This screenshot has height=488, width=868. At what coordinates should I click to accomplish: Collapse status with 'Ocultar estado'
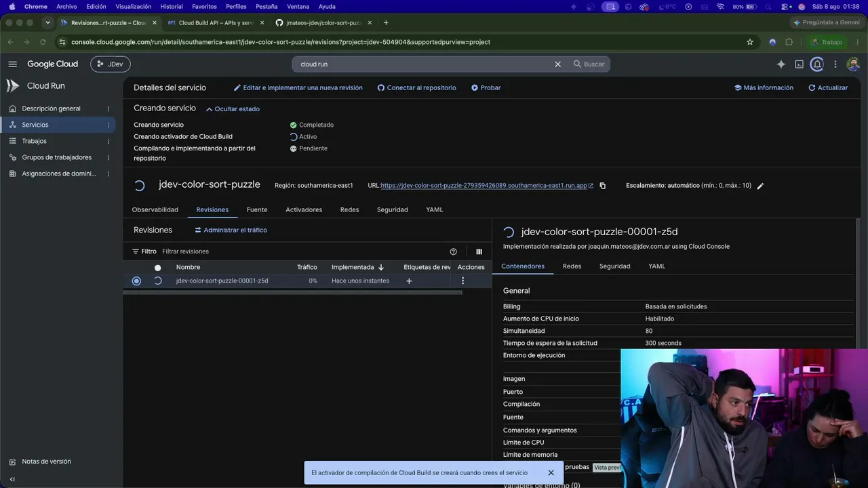[x=233, y=109]
